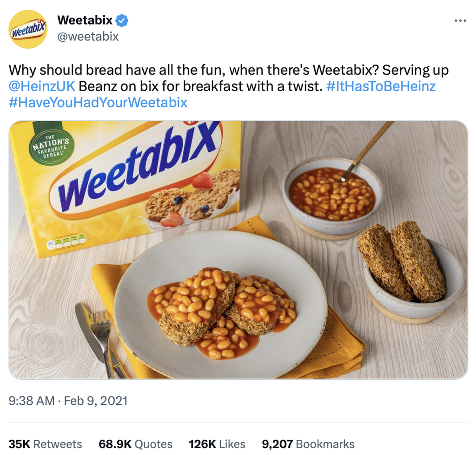
Task: Open the 9:38 AM Feb 9, 2021 timestamp
Action: point(68,401)
